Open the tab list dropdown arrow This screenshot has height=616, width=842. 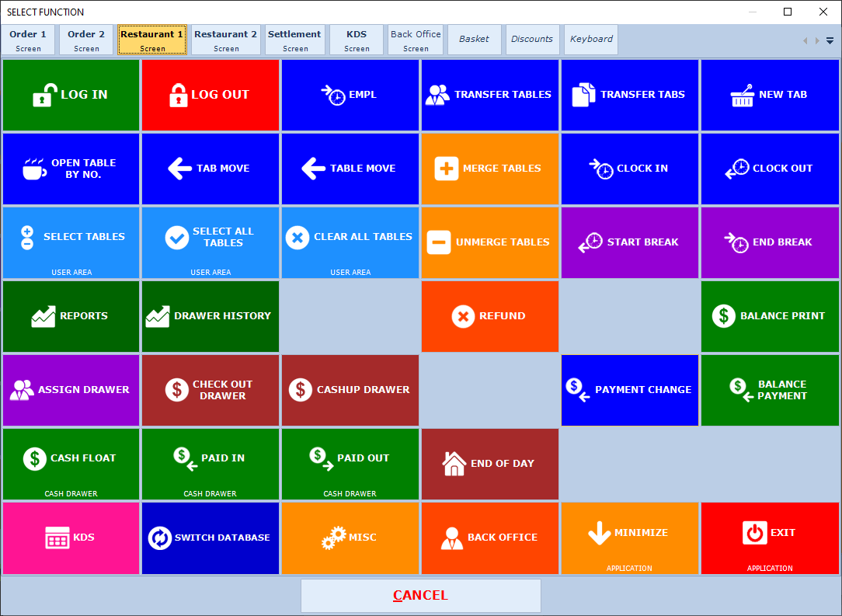click(x=830, y=40)
